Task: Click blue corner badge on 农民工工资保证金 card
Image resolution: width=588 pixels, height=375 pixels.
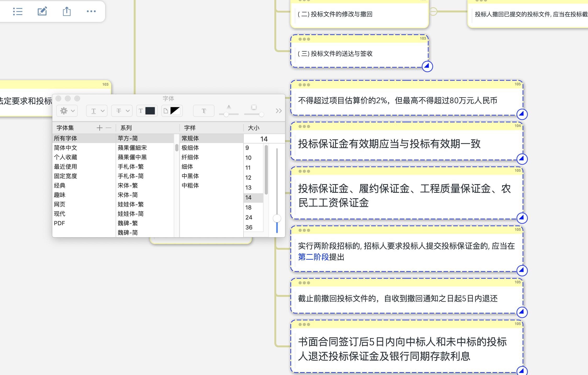Action: point(522,218)
